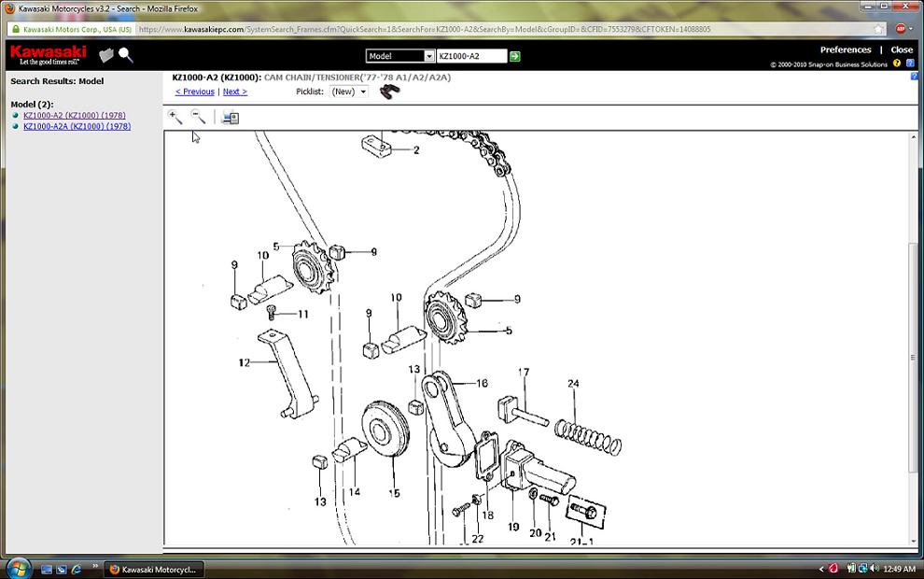924x579 pixels.
Task: Click part number 14 label in diagram
Action: click(354, 492)
